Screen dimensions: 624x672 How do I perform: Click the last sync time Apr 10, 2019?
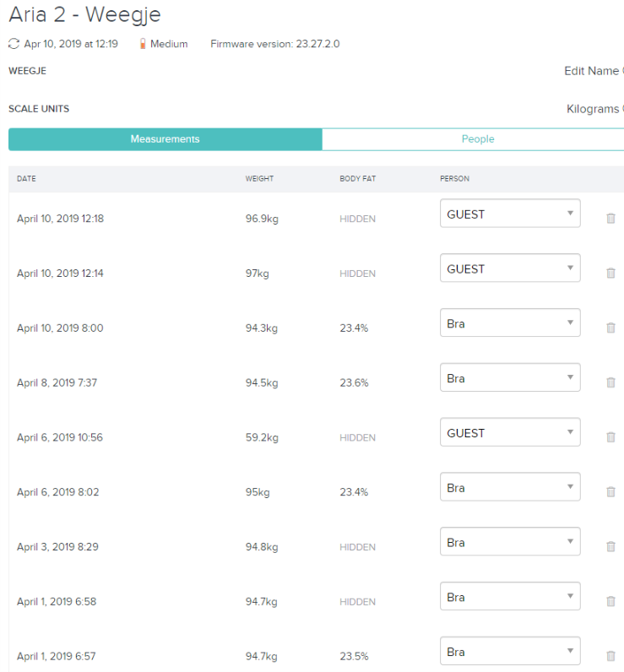pyautogui.click(x=71, y=44)
